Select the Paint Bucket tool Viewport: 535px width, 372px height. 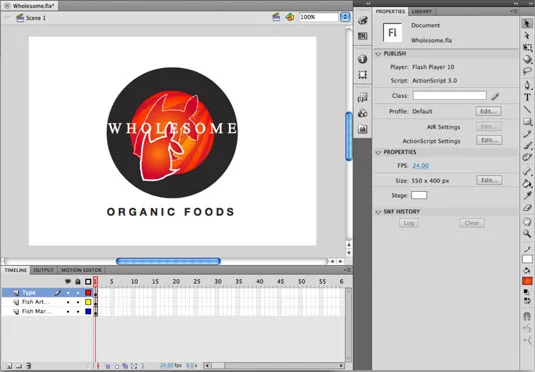527,184
